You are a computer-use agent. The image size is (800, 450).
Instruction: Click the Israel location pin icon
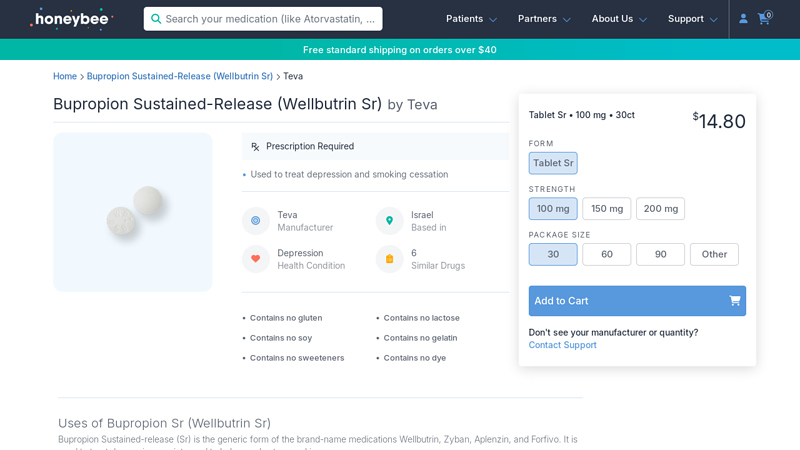[x=389, y=221]
